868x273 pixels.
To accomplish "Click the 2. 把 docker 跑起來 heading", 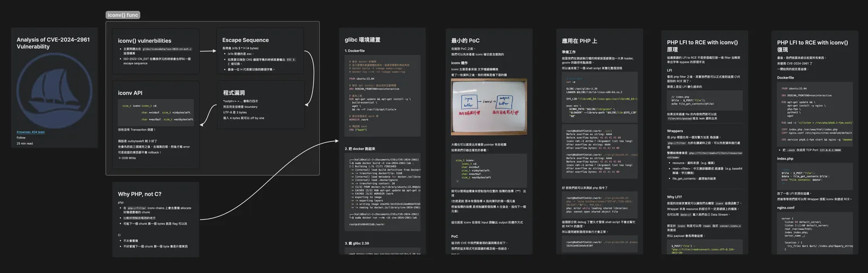I will [360, 148].
